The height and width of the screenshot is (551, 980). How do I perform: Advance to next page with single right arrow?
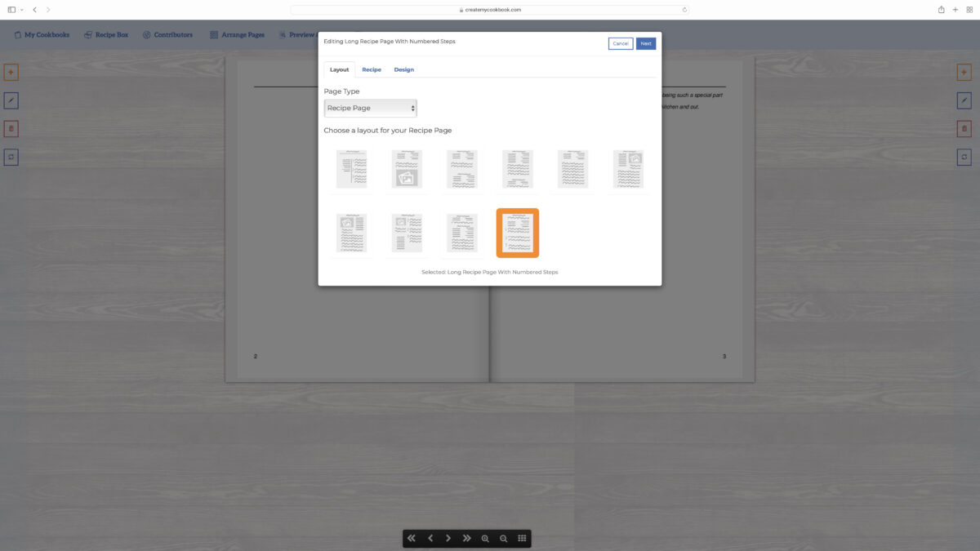[448, 539]
